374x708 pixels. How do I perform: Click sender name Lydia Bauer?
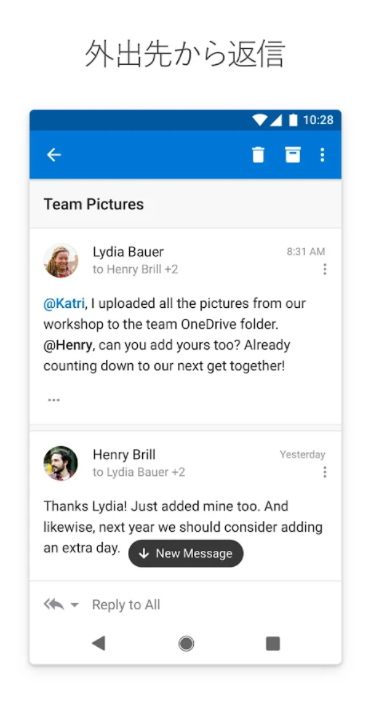coord(128,252)
